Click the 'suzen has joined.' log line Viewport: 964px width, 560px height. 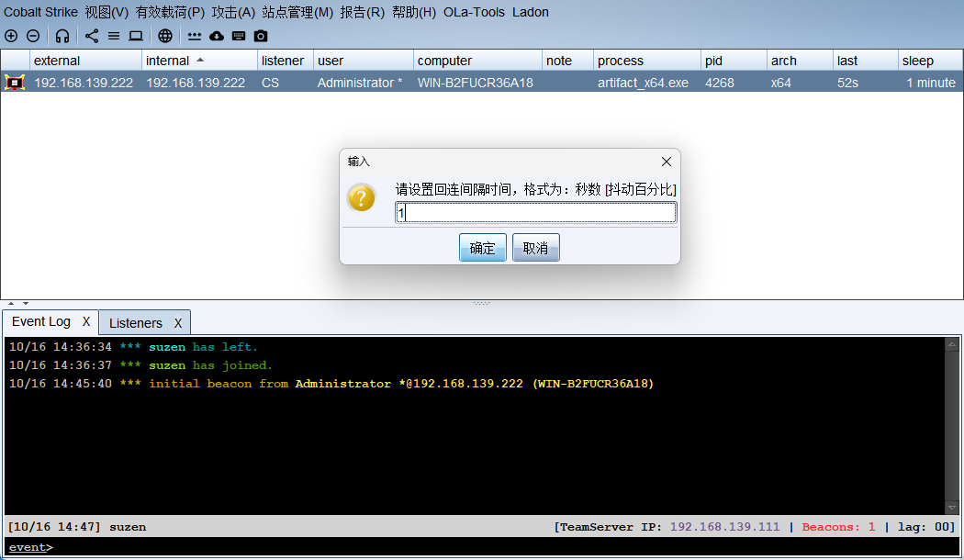(x=140, y=365)
